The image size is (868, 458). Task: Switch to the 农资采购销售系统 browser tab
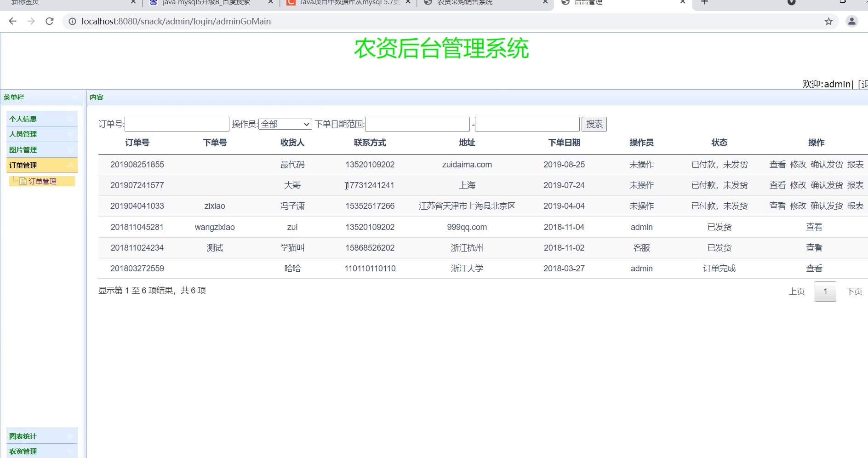point(464,3)
